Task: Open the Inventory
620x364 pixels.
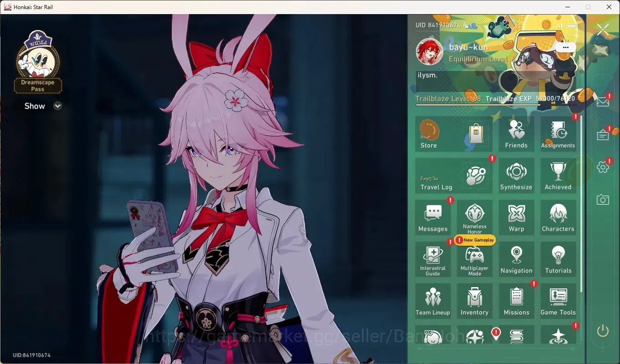Action: coord(475,301)
